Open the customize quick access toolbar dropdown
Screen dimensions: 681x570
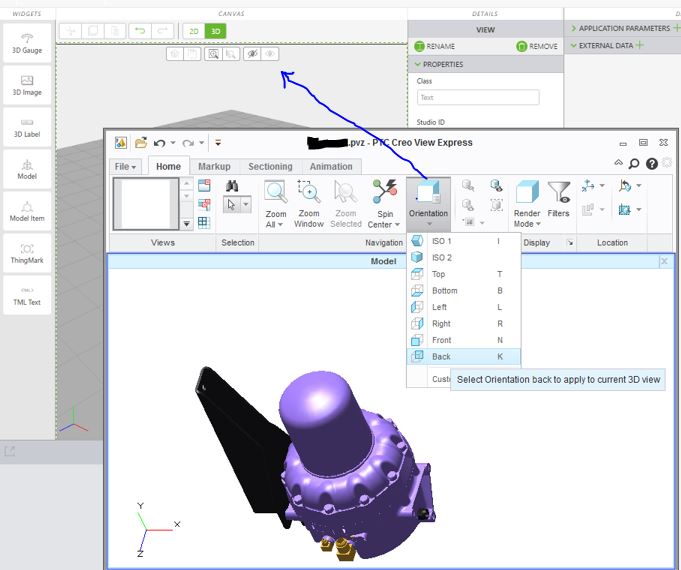point(218,142)
